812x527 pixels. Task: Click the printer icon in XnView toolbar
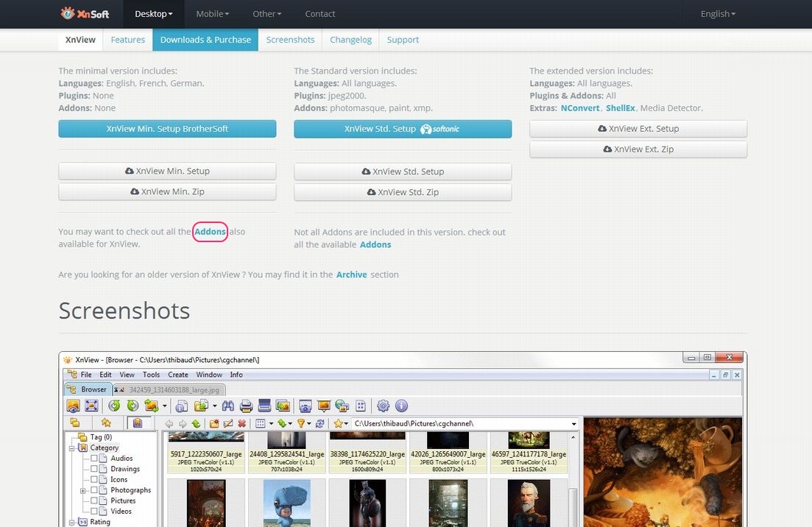(x=246, y=406)
